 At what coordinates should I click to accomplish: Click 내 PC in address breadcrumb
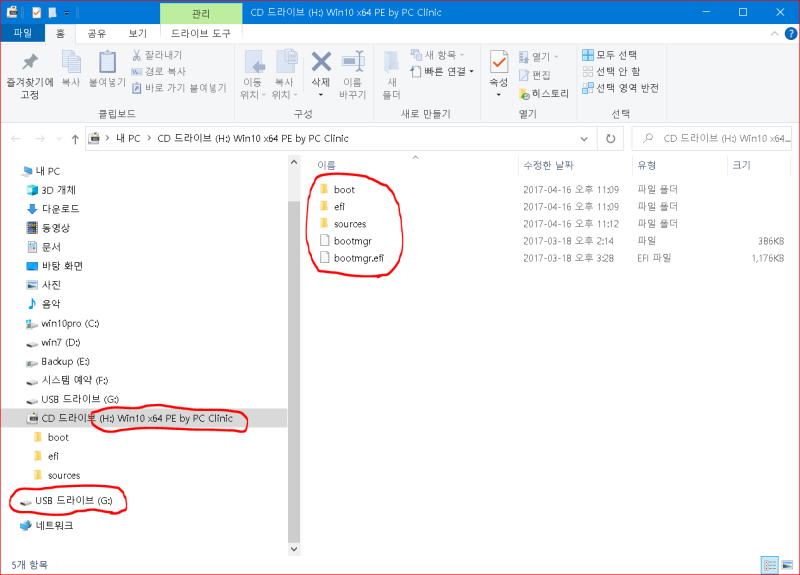tap(128, 139)
